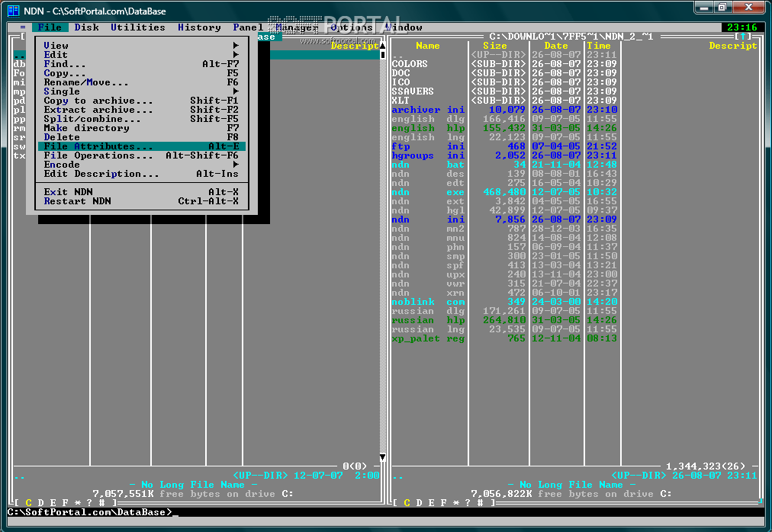This screenshot has height=532, width=772.
Task: Select drive D in right panel drive bar
Action: pyautogui.click(x=419, y=502)
